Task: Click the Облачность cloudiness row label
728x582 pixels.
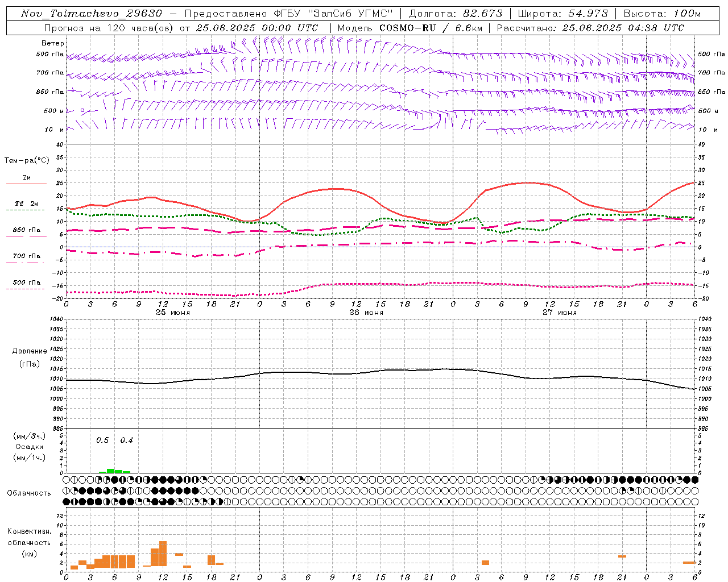Action: pos(29,493)
